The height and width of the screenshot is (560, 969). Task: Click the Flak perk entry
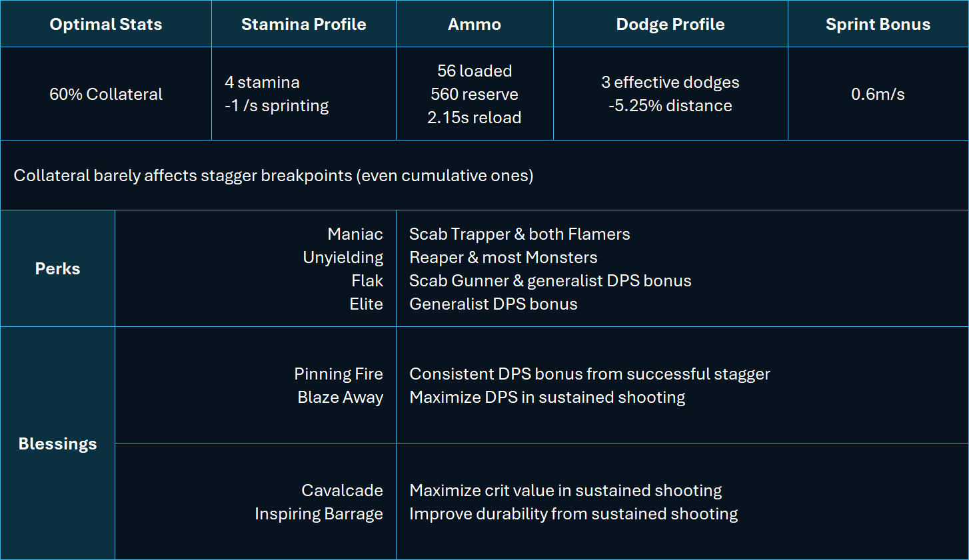tap(367, 280)
